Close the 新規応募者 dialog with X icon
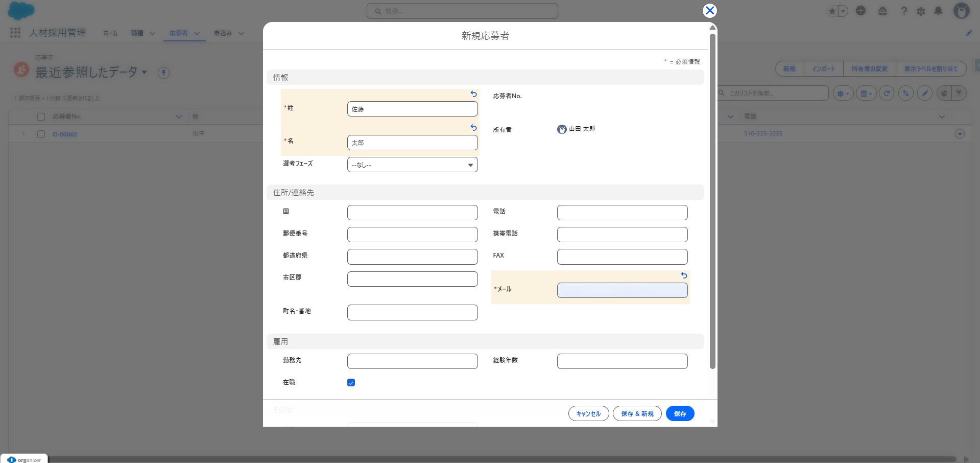The height and width of the screenshot is (463, 980). click(709, 11)
